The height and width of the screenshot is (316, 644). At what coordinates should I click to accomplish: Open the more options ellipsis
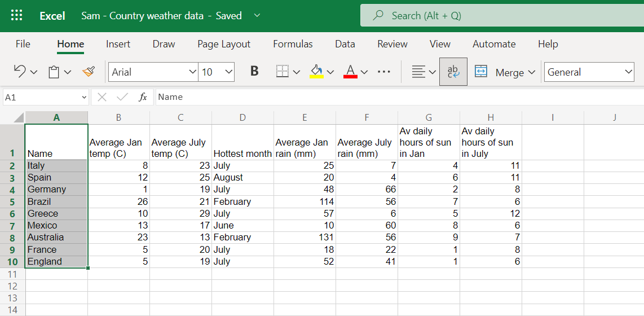click(x=383, y=72)
